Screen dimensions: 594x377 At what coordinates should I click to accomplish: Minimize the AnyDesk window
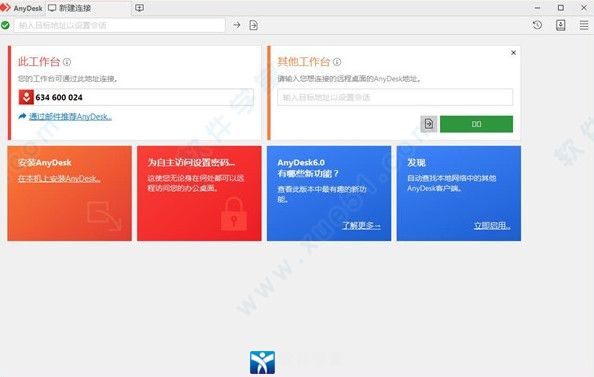(538, 8)
